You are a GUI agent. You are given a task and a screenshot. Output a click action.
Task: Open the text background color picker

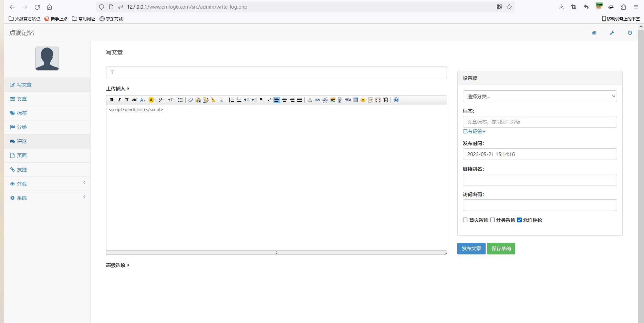point(152,100)
